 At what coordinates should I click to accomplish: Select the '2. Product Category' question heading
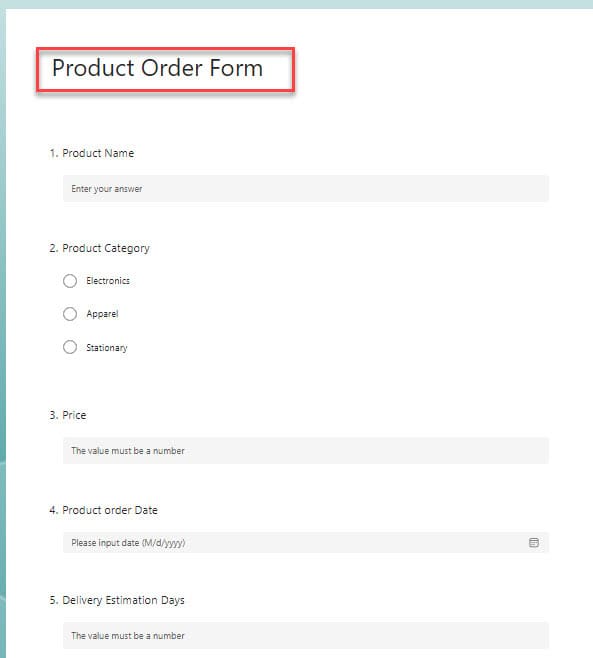[99, 248]
